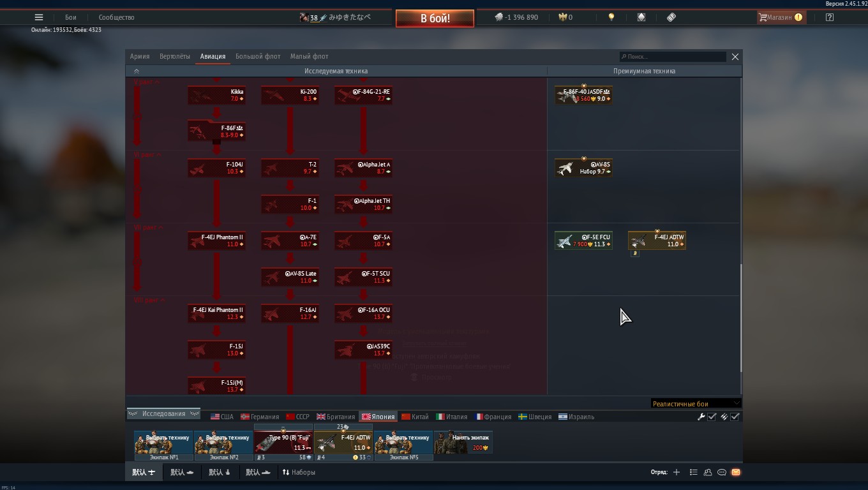The image size is (868, 490).
Task: Collapse the 'Исследования' panel expander
Action: 163,413
